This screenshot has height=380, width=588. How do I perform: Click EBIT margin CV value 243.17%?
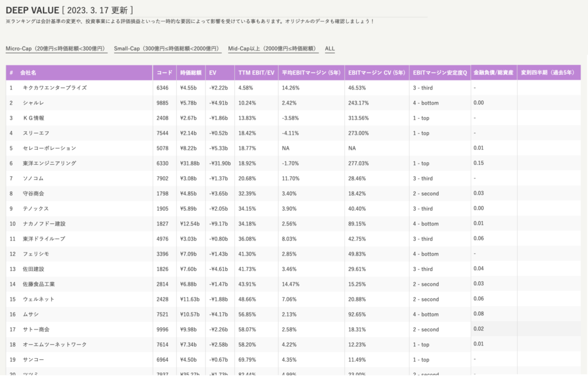358,103
